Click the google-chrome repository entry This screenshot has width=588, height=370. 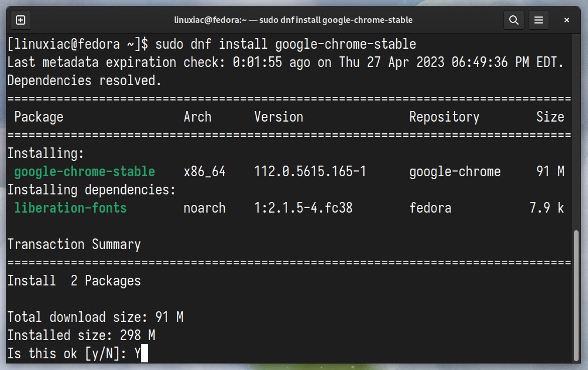click(455, 171)
